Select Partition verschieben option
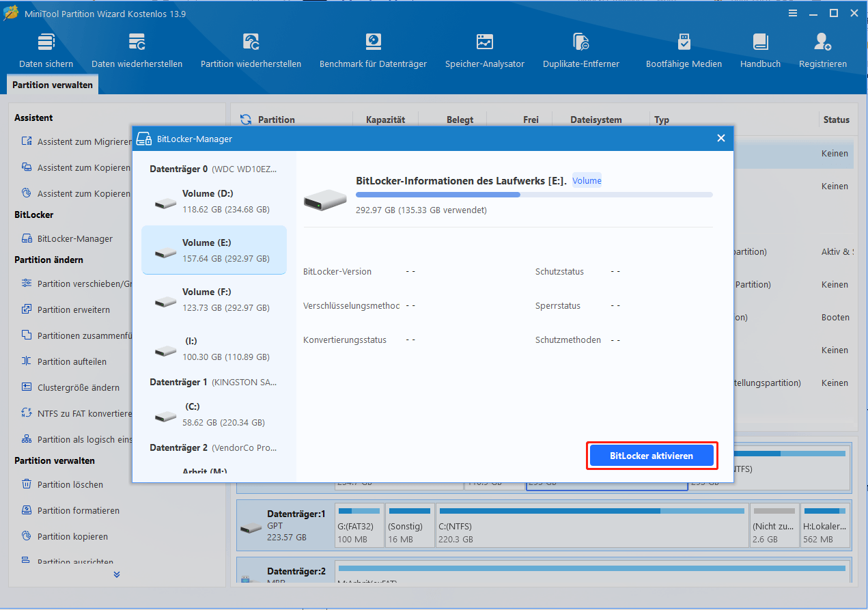868x610 pixels. [76, 283]
